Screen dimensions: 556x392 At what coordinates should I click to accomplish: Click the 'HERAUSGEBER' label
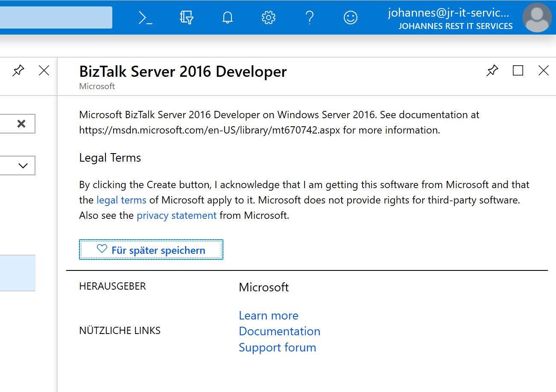coord(113,286)
